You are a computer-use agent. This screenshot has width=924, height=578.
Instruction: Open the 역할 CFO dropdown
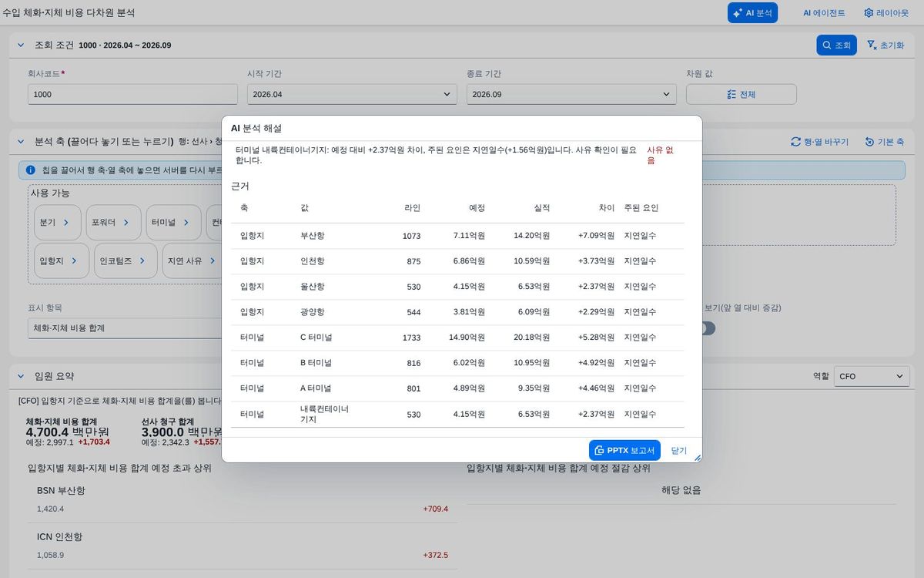(x=872, y=376)
